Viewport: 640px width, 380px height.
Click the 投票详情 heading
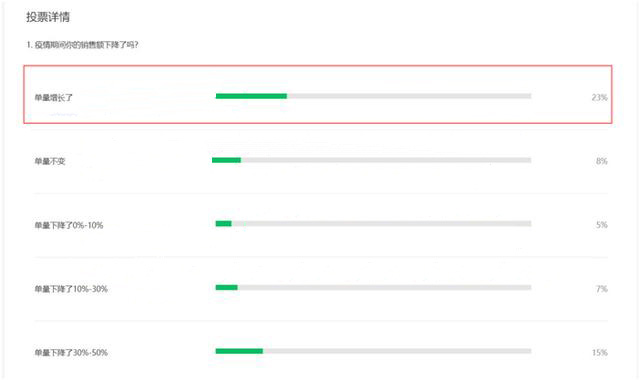(x=48, y=17)
